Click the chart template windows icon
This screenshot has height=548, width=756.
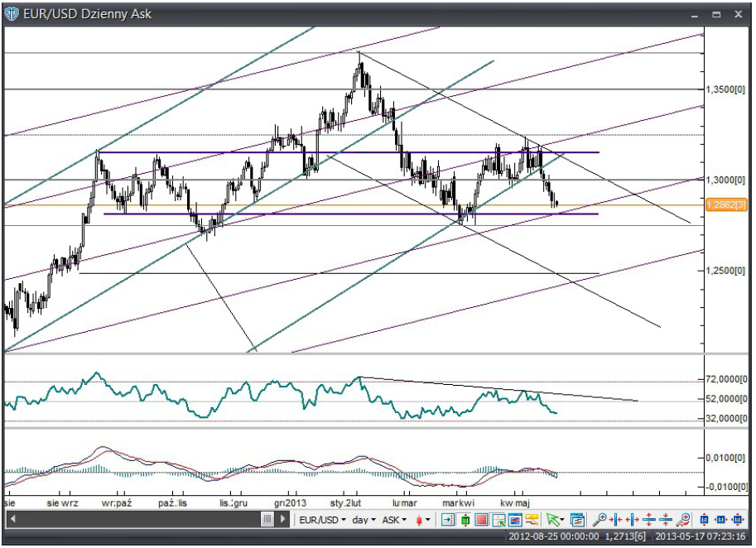578,520
